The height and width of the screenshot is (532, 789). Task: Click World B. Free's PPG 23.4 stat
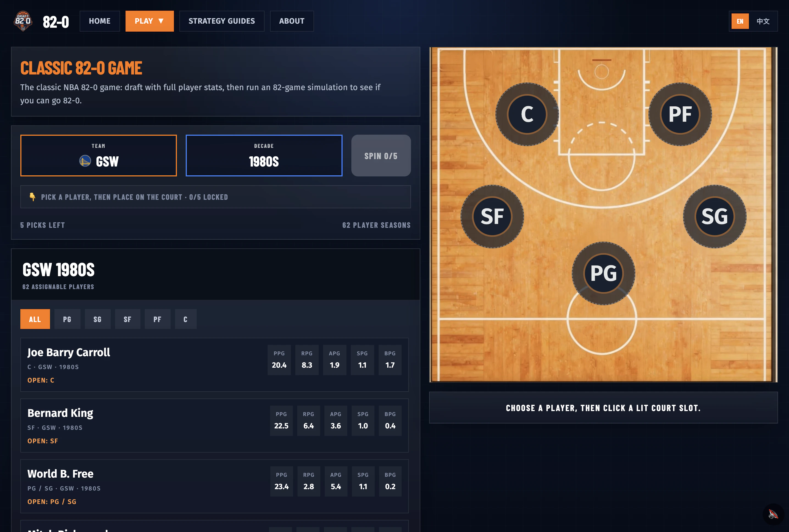pyautogui.click(x=282, y=482)
